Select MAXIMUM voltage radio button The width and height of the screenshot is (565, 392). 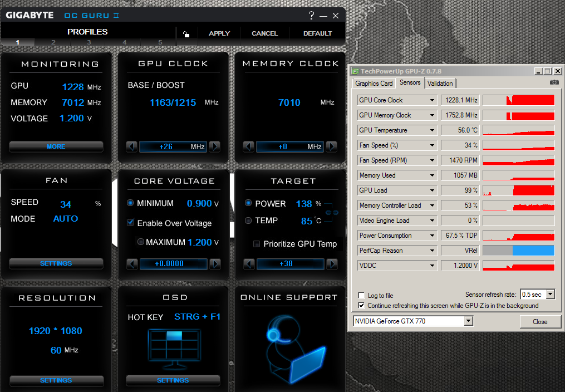click(x=141, y=242)
